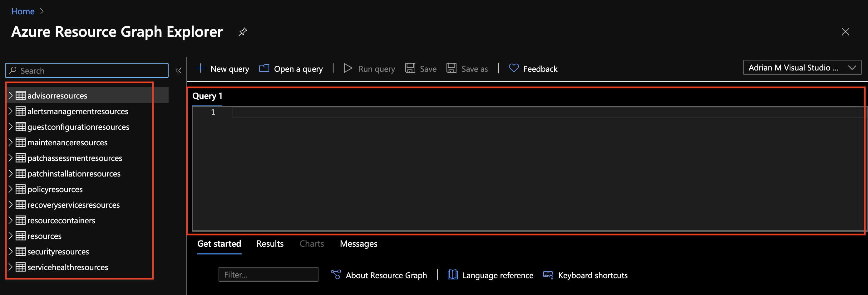Open the About Resource Graph link

pyautogui.click(x=386, y=275)
